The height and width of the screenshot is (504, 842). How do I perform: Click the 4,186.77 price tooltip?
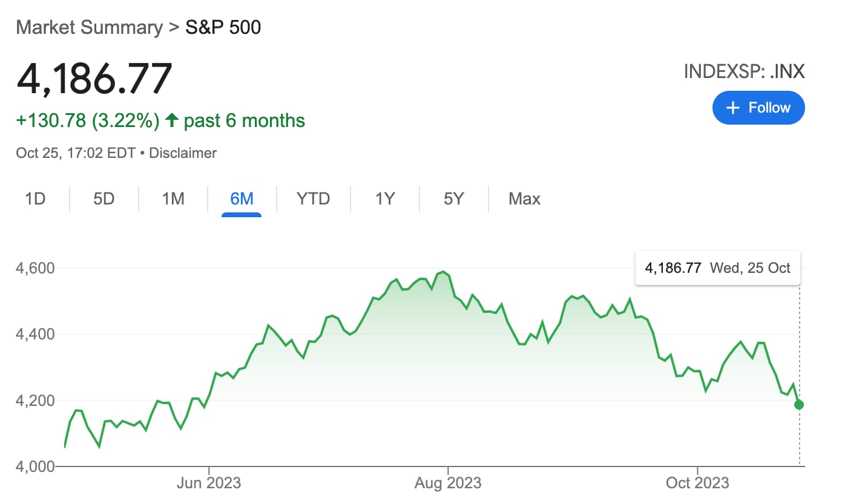tap(717, 268)
